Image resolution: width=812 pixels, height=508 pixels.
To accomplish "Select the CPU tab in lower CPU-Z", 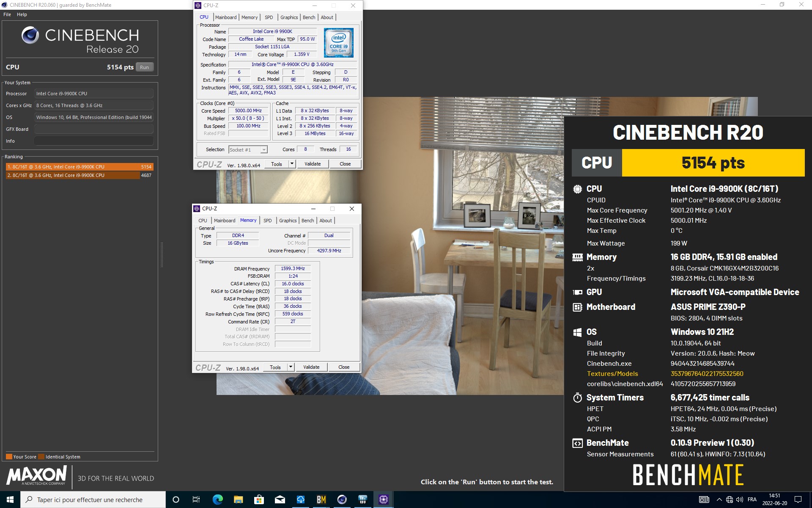I will coord(203,221).
